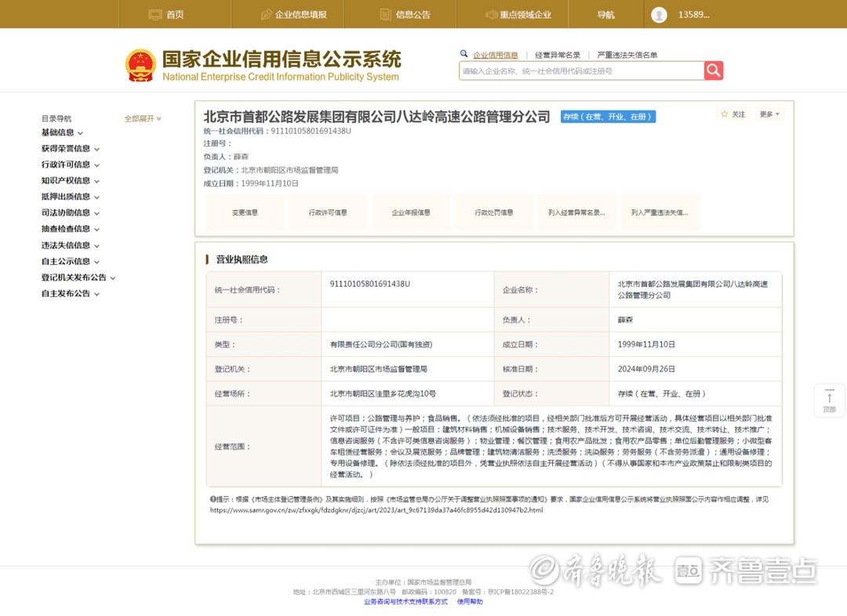Open 业务咨询与技术支持联系方式 link
847x616 pixels.
(405, 601)
